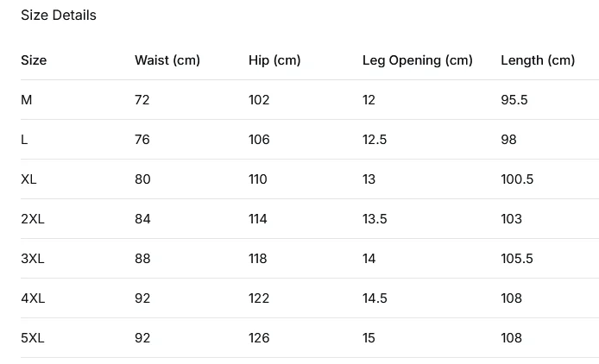Click hip value 106 for size L
599x364 pixels.
pos(259,140)
